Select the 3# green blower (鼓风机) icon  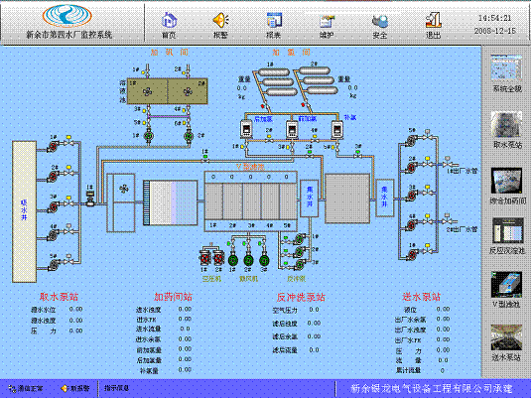pos(264,260)
